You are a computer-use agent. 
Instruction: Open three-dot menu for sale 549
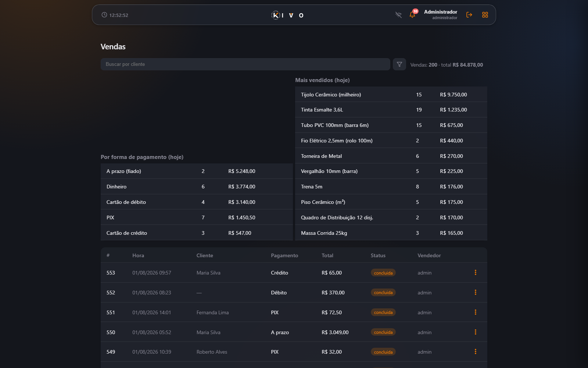[475, 352]
